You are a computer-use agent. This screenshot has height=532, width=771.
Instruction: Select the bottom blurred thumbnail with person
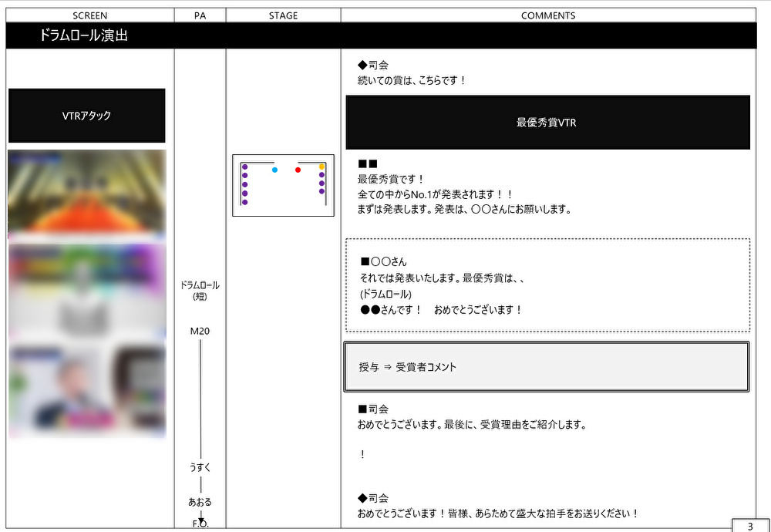[86, 391]
